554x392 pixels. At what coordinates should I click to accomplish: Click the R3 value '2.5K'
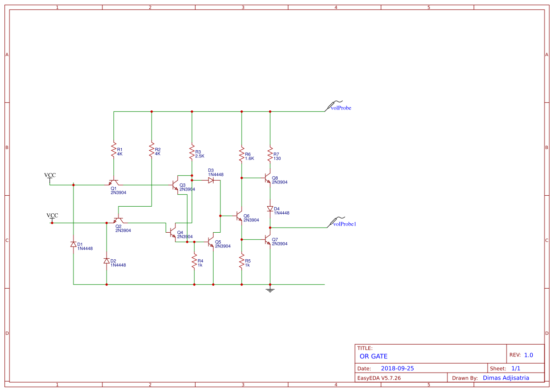[x=200, y=156]
